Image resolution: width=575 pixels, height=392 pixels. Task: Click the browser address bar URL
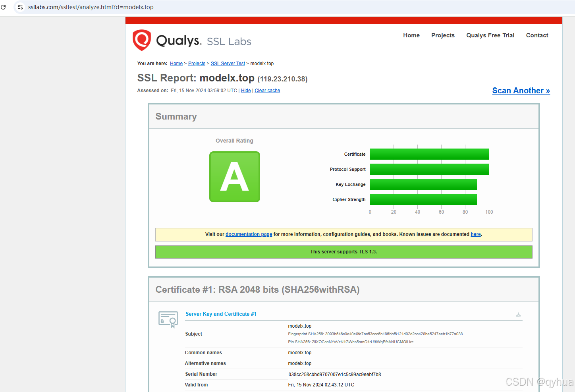91,7
